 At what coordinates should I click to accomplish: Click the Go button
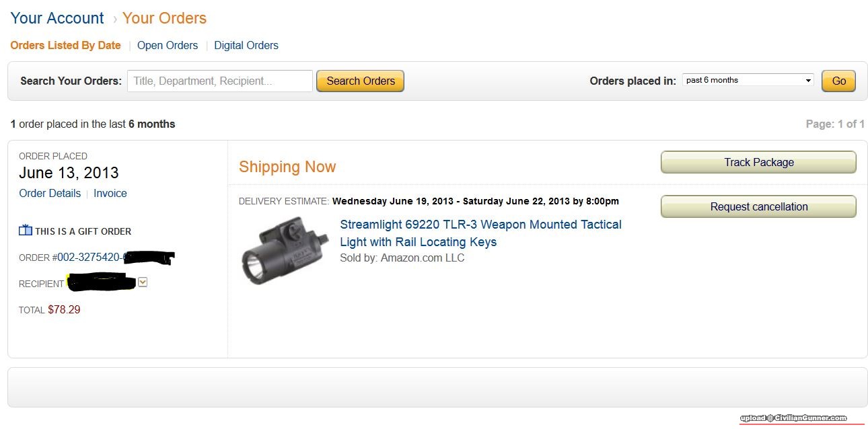pos(838,81)
